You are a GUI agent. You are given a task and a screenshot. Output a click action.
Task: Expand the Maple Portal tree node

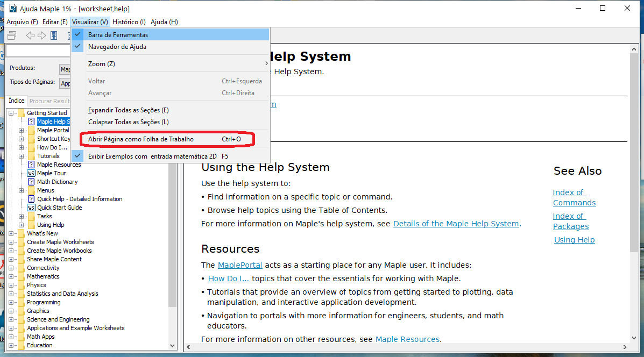click(x=22, y=130)
